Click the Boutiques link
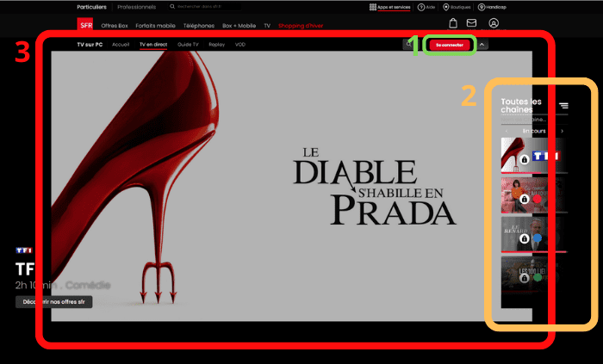Screen dimensions: 603x364 (x=460, y=7)
